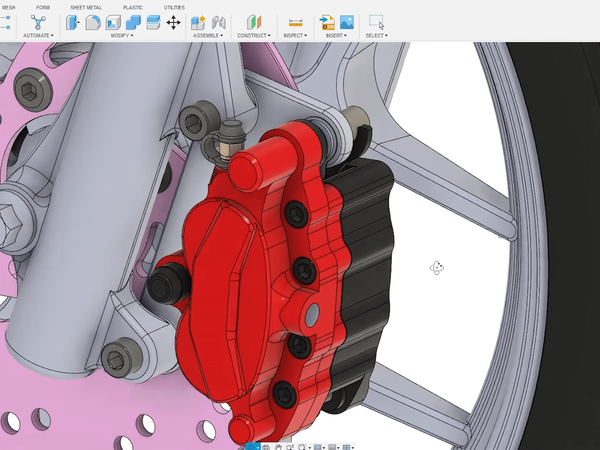Click the Offset Plane construct icon
600x450 pixels.
click(254, 22)
